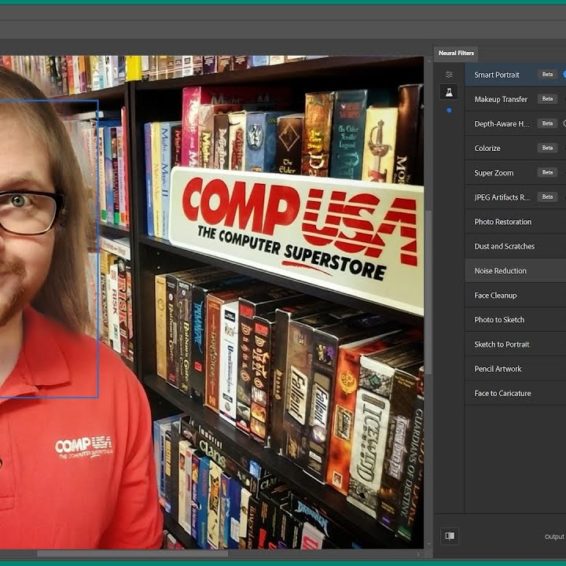This screenshot has width=566, height=566.
Task: Toggle the preview comparison icon at the panel bottom
Action: click(450, 536)
